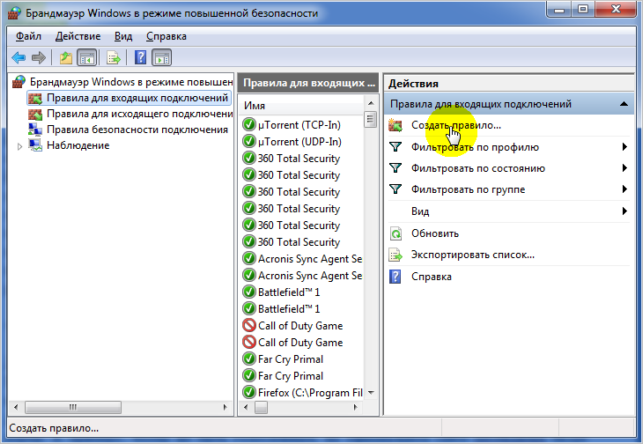
Task: Click rules list vertical scrollbar down arrow
Action: 371,393
